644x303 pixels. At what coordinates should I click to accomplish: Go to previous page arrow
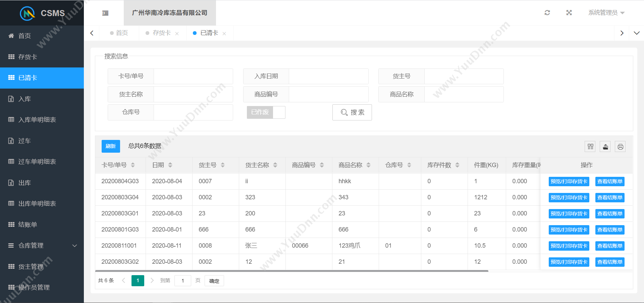[x=123, y=281]
